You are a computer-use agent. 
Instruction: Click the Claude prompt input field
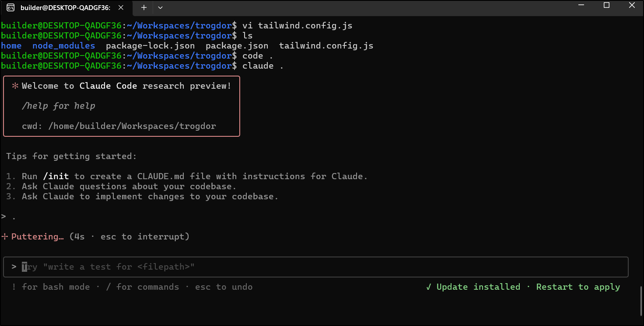(316, 267)
